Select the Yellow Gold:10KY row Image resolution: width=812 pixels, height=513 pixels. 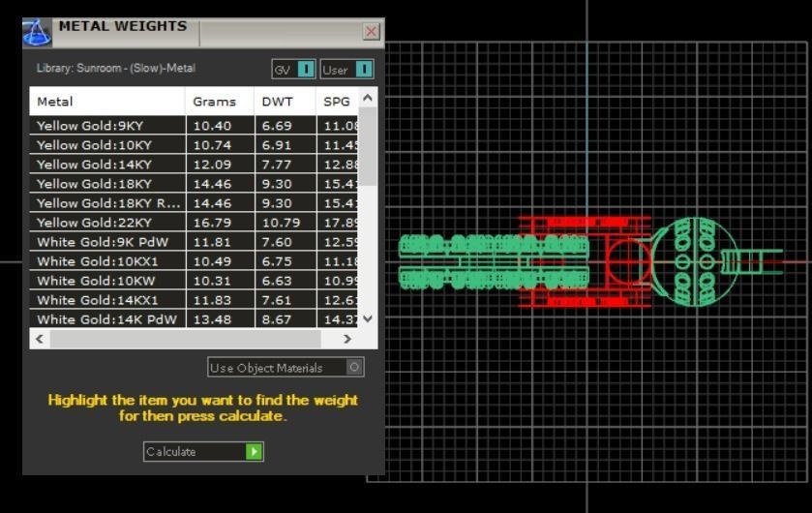click(194, 145)
